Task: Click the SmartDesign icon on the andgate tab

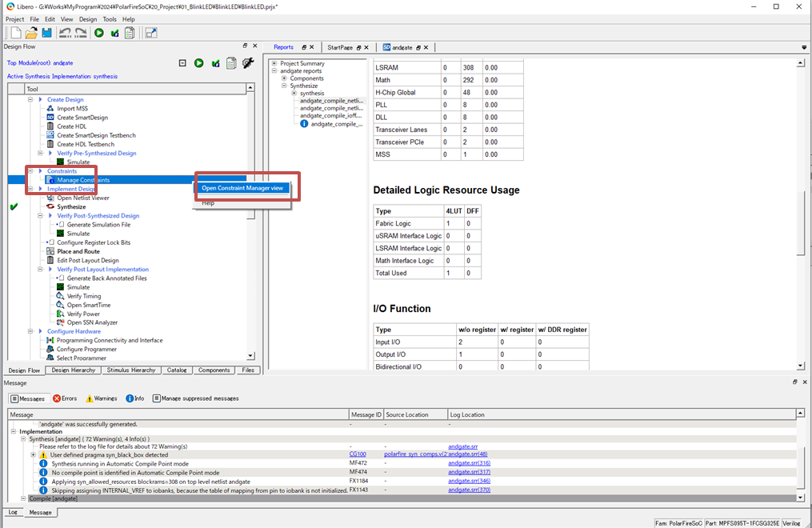Action: click(386, 47)
